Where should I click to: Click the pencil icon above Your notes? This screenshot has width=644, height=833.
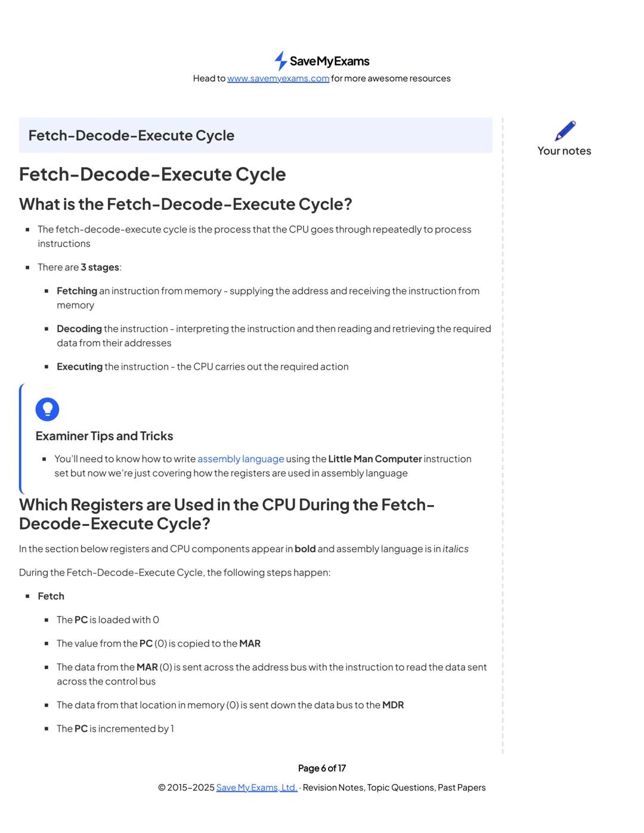coord(565,131)
